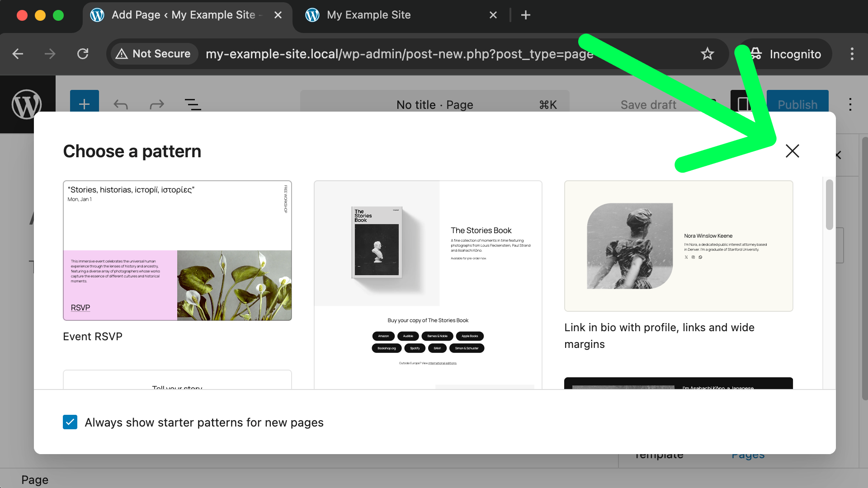
Task: Toggle the block inserter plus button
Action: [84, 104]
